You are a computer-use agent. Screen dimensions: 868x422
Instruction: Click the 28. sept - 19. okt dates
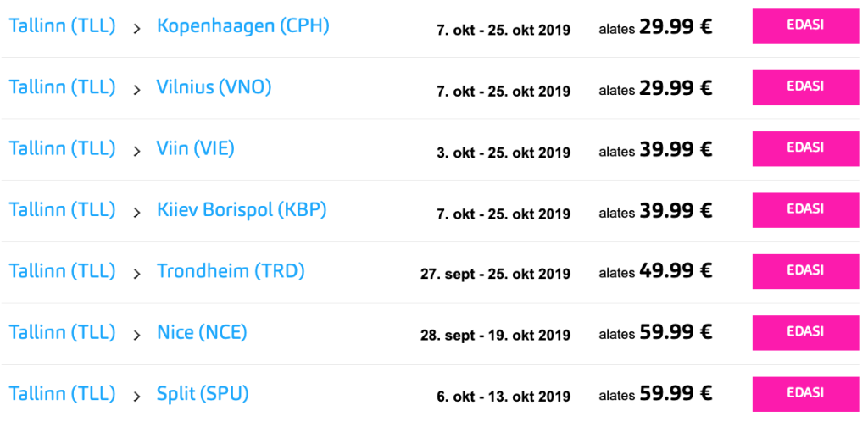tap(495, 335)
